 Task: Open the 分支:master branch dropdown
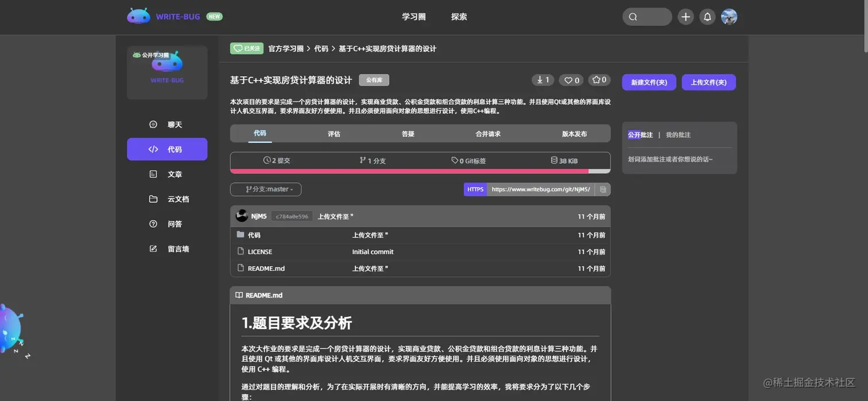[266, 189]
